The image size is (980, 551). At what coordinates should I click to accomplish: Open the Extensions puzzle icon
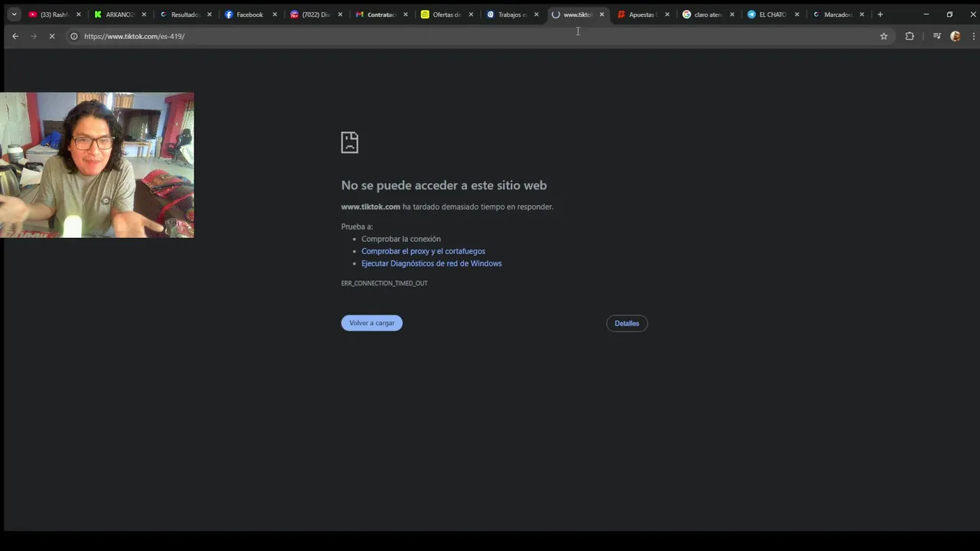pyautogui.click(x=910, y=36)
